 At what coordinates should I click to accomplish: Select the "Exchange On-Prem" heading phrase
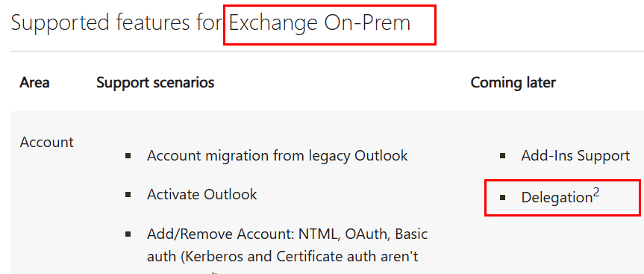[x=319, y=23]
